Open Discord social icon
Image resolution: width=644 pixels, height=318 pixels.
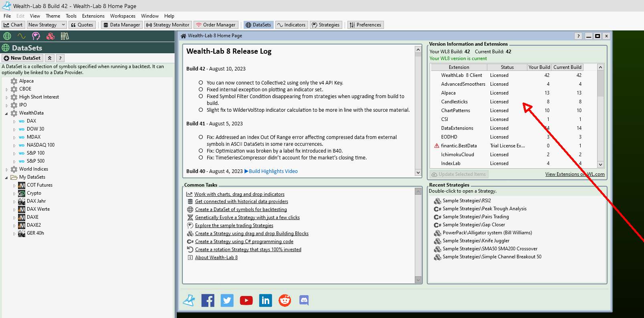pos(304,300)
